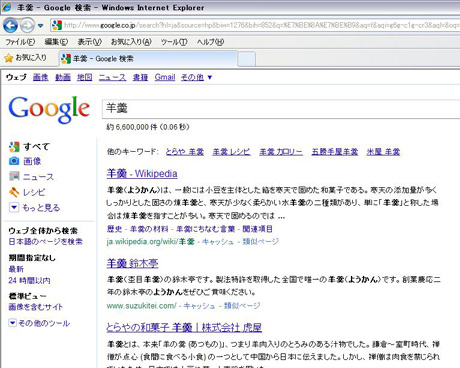460x368 pixels.
Task: Open 類似ページ link for Wikipedia result
Action: pos(261,241)
